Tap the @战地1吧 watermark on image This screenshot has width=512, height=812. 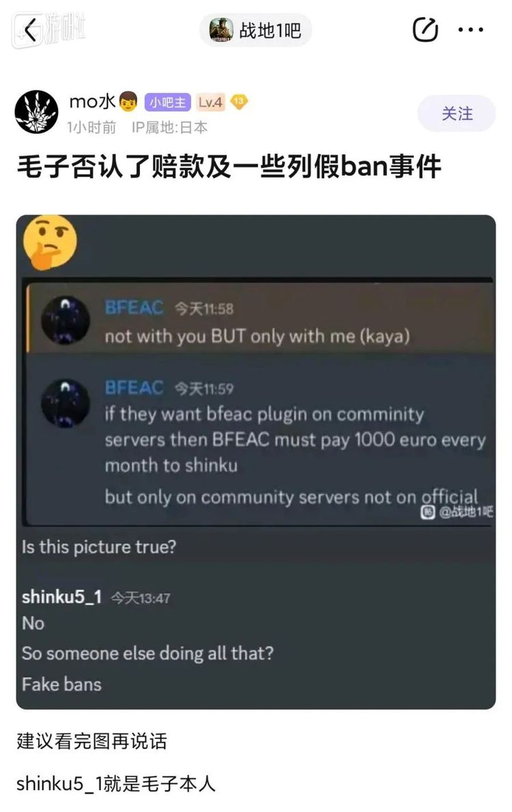456,512
